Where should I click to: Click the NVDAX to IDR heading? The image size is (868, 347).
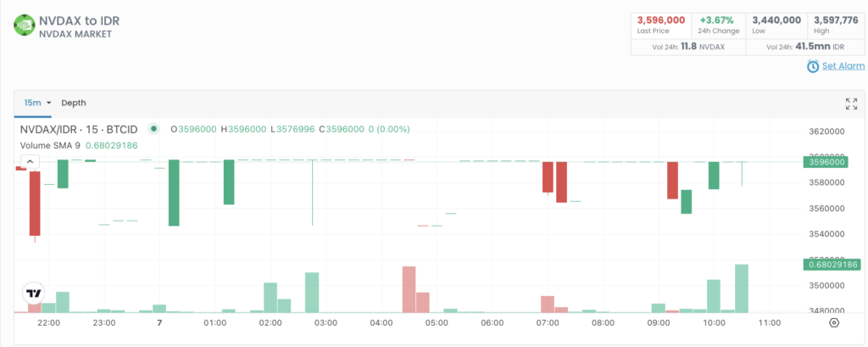click(79, 21)
